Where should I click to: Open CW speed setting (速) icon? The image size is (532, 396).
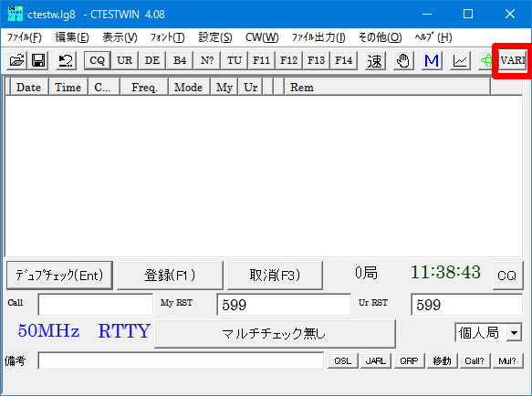click(x=375, y=61)
